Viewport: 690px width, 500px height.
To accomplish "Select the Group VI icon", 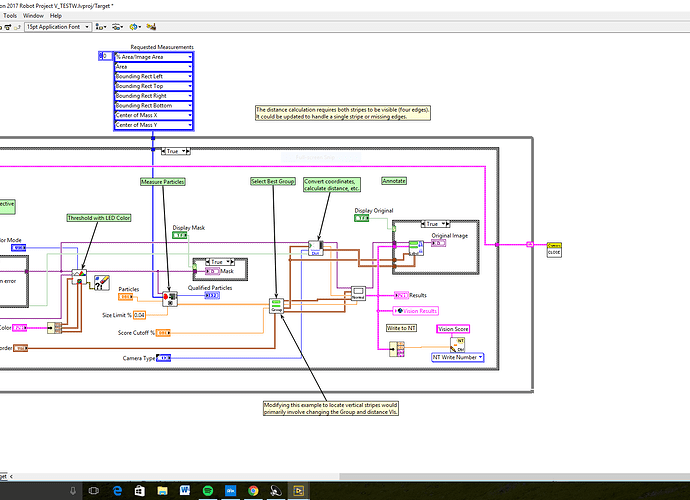I will coord(276,305).
